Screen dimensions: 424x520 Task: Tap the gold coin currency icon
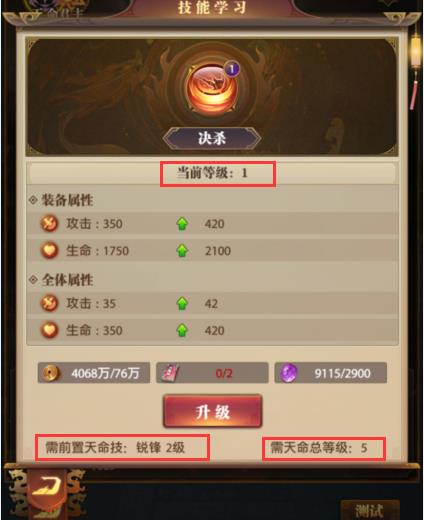click(51, 373)
